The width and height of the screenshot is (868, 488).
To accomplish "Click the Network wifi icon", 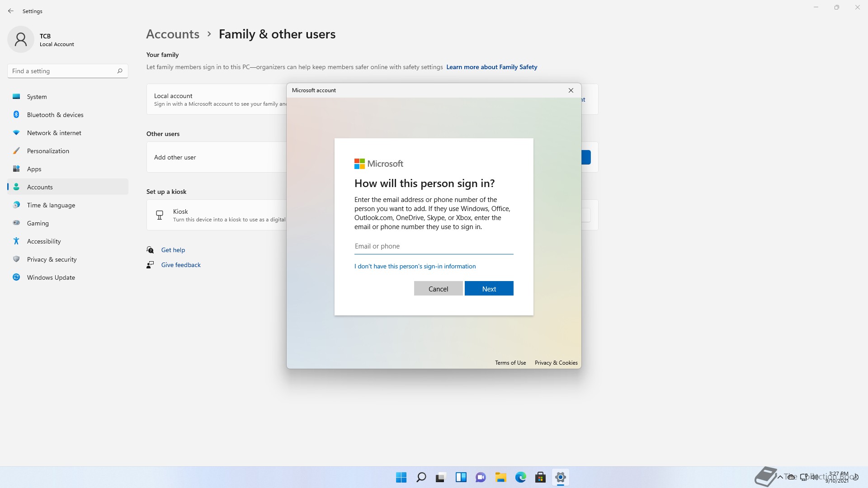I will tap(16, 132).
